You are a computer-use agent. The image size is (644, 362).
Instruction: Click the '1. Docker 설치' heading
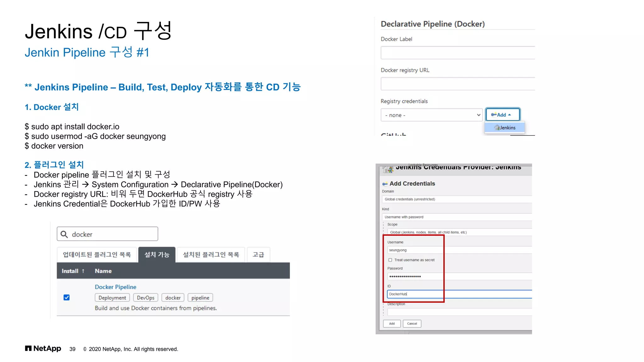[x=52, y=107]
